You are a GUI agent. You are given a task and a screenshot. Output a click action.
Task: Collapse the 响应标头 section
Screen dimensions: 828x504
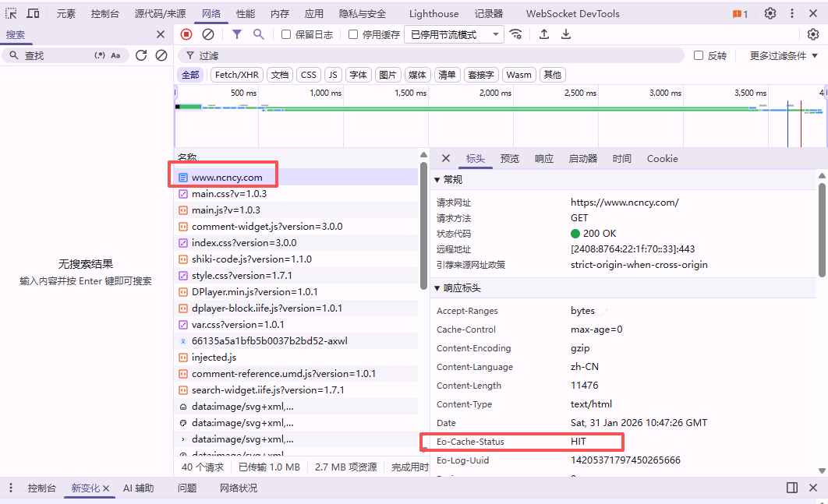tap(437, 288)
